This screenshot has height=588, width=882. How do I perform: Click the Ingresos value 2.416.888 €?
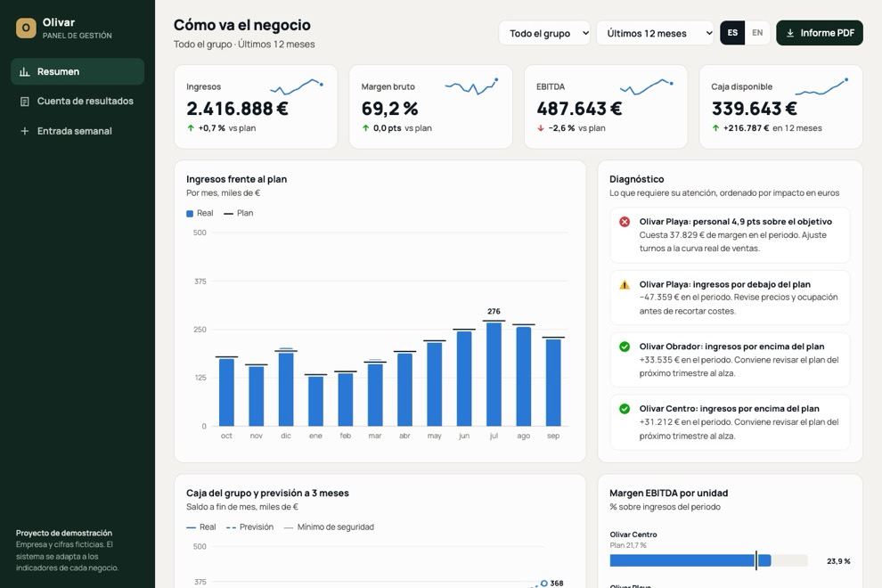click(x=237, y=109)
